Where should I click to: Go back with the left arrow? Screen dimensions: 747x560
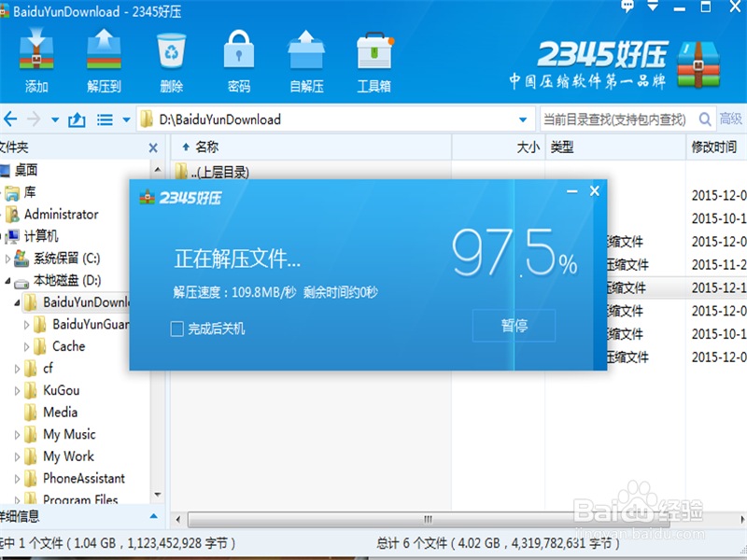pos(10,119)
